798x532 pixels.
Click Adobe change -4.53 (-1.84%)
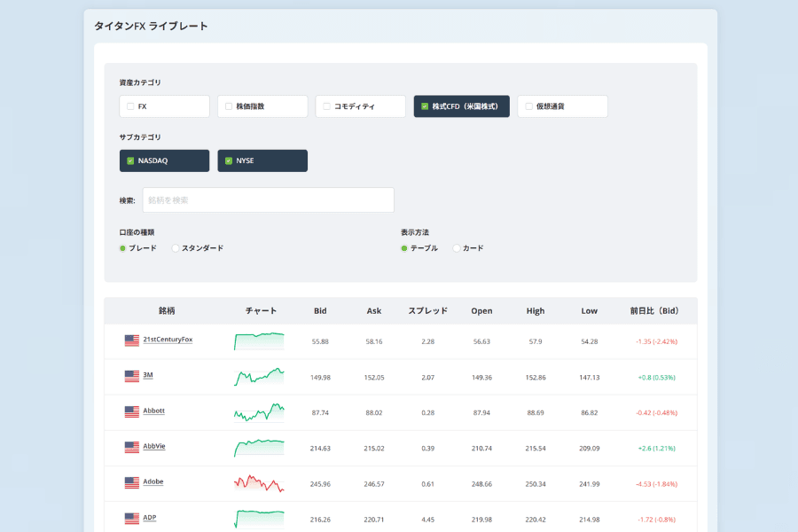tap(656, 484)
